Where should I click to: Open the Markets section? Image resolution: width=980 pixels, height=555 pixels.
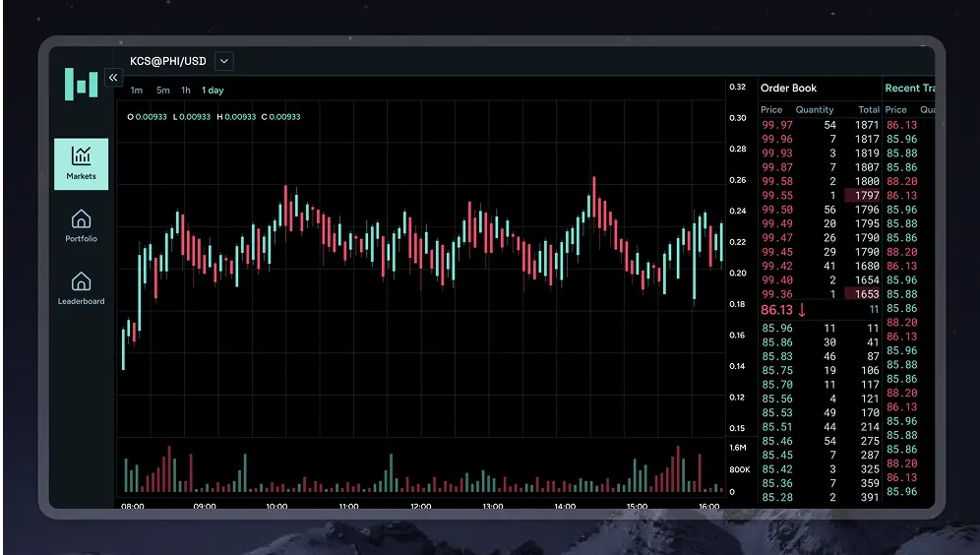(82, 163)
